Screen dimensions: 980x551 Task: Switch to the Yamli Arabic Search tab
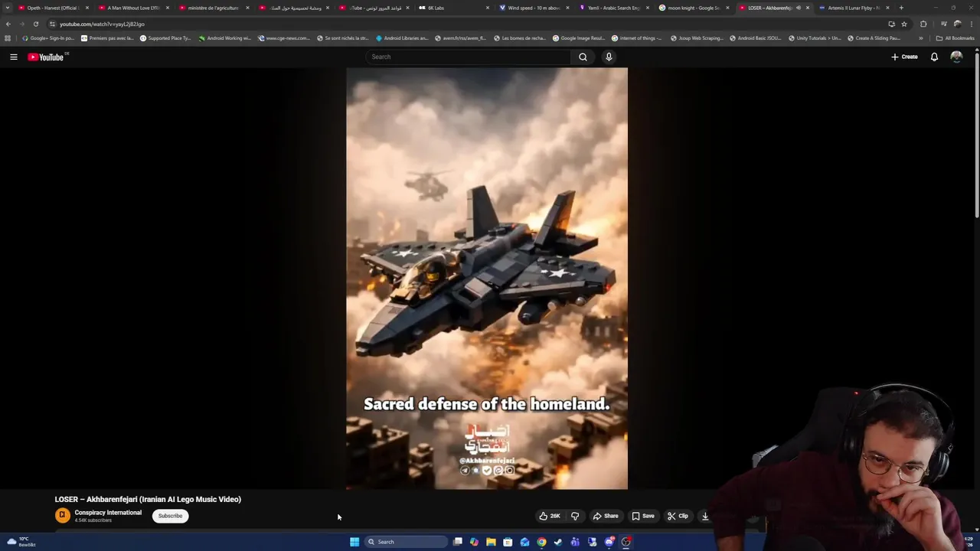pos(614,8)
